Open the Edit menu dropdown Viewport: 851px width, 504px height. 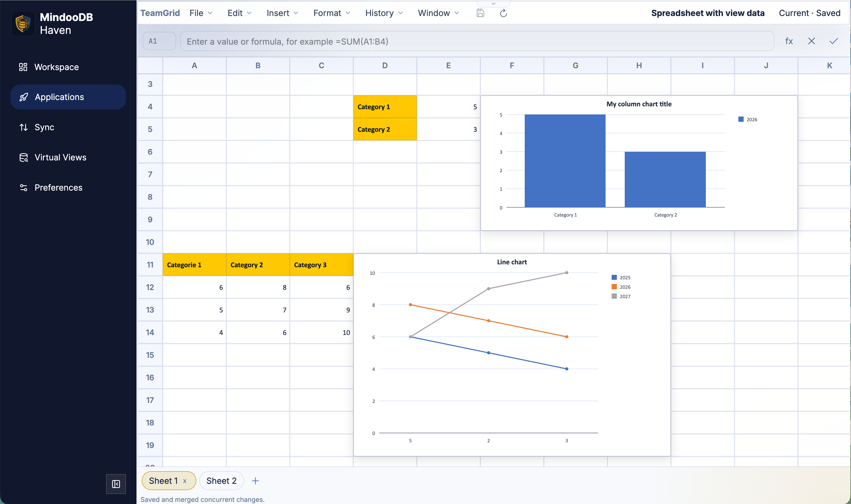(x=240, y=13)
